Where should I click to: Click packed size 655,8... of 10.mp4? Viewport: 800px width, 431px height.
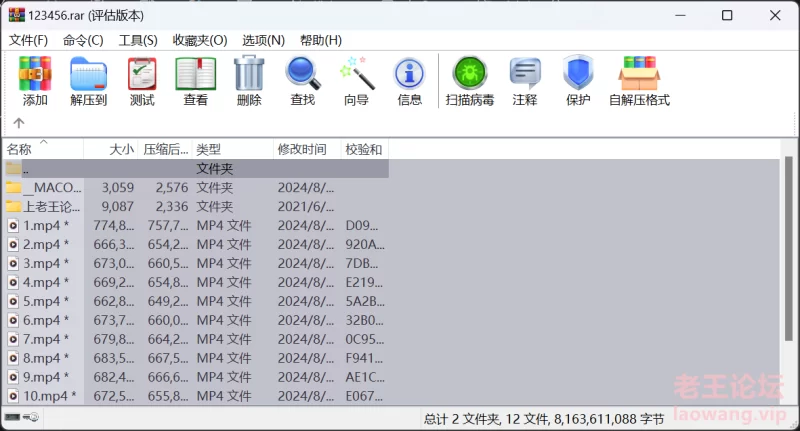pyautogui.click(x=168, y=396)
